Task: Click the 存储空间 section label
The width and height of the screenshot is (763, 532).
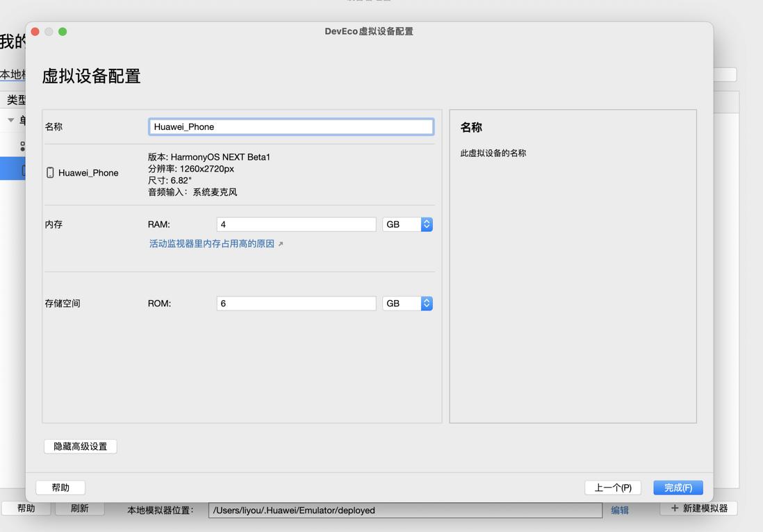Action: pos(63,304)
